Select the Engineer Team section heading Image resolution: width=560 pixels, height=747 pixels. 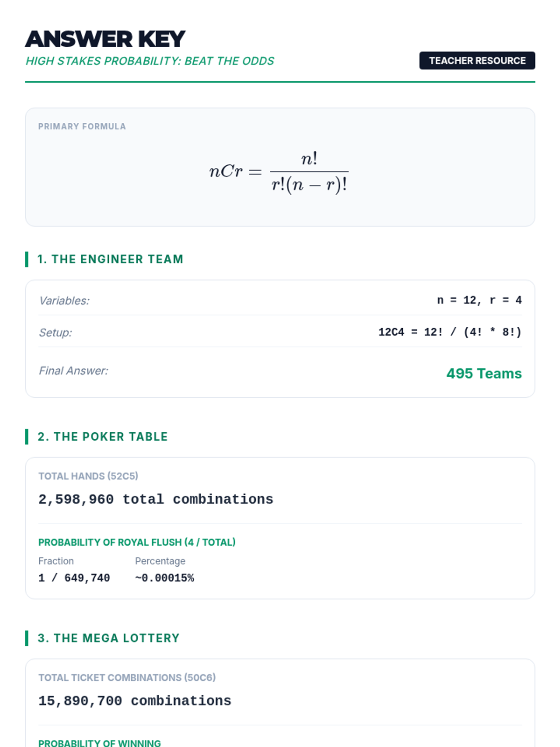[x=110, y=259]
